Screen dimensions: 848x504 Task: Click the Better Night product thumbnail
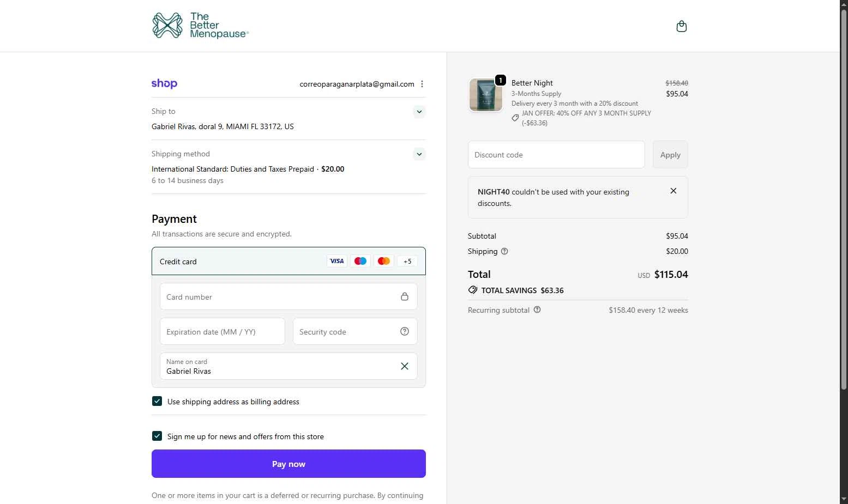pyautogui.click(x=486, y=95)
